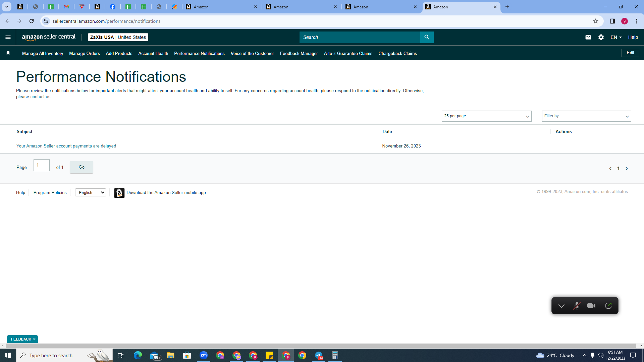Click the footer Help link
This screenshot has width=644, height=362.
click(20, 192)
